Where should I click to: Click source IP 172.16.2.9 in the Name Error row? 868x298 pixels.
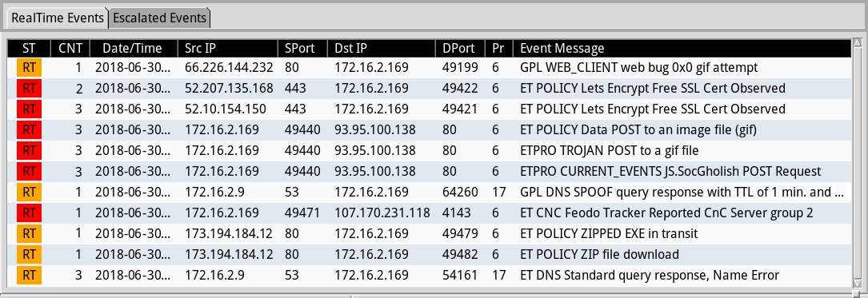pyautogui.click(x=214, y=276)
